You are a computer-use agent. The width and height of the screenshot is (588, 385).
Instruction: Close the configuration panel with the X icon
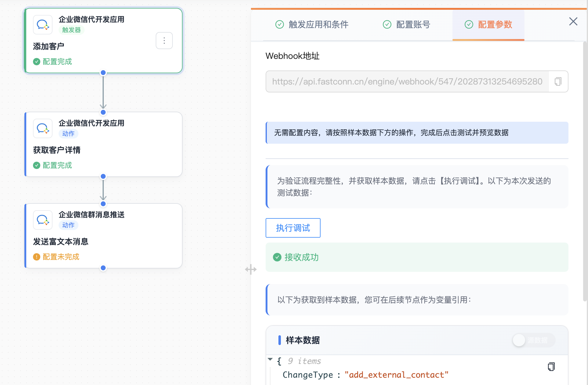click(x=573, y=21)
